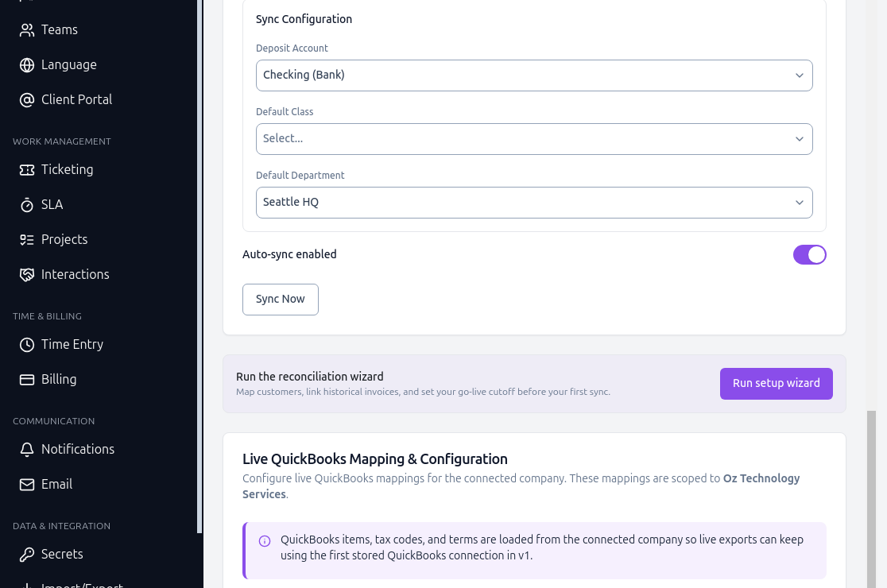Open the Deposit Account dropdown
The image size is (887, 588).
(534, 75)
